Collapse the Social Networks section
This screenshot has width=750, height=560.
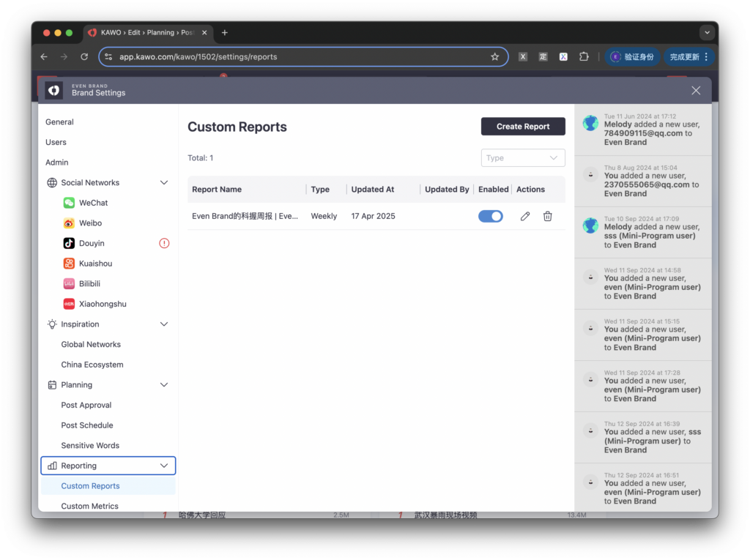click(x=164, y=183)
